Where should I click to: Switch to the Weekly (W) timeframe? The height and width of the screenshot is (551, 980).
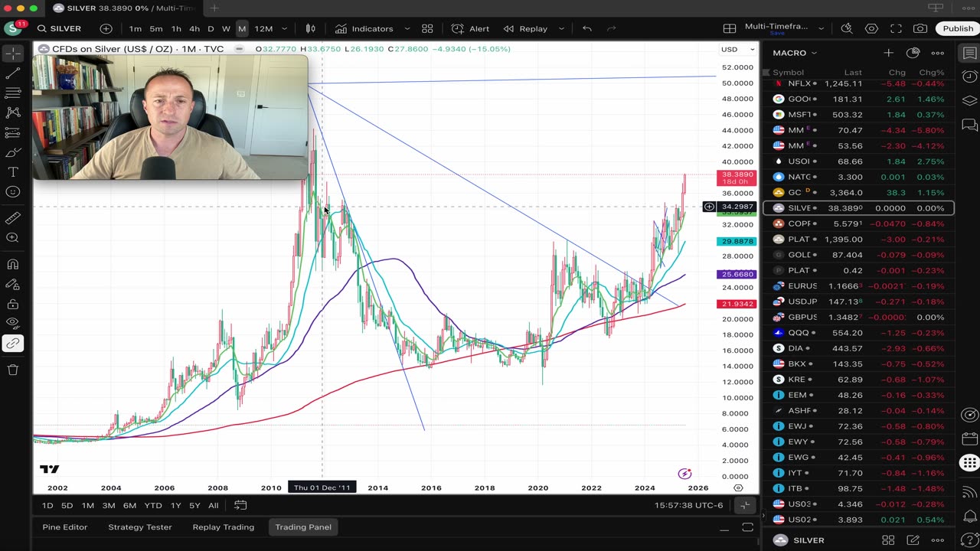click(226, 28)
